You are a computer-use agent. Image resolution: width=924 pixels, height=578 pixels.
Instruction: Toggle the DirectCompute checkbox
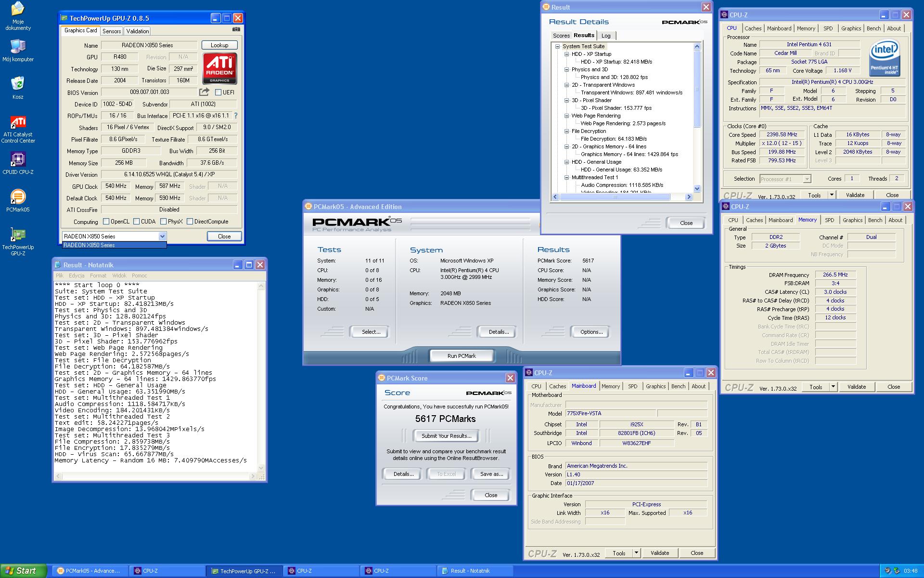coord(190,222)
